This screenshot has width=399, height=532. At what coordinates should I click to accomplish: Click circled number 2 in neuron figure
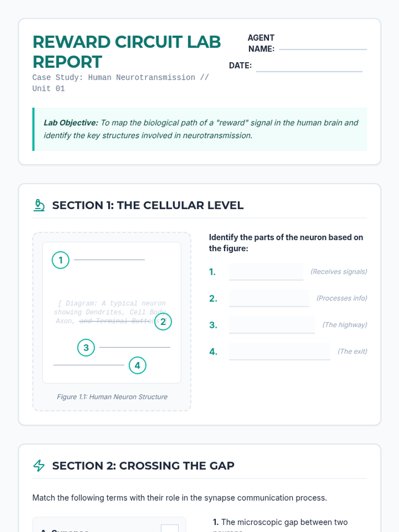163,322
